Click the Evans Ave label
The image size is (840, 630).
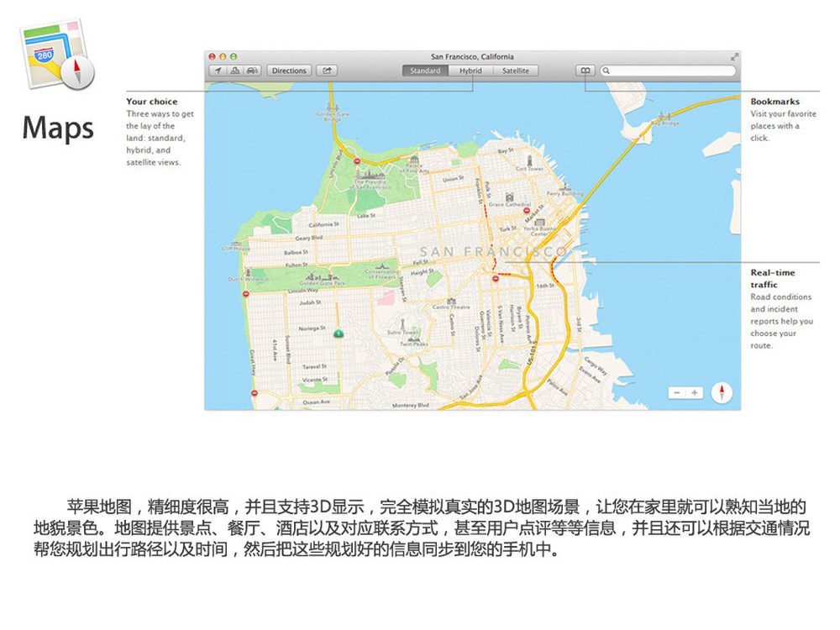(590, 375)
